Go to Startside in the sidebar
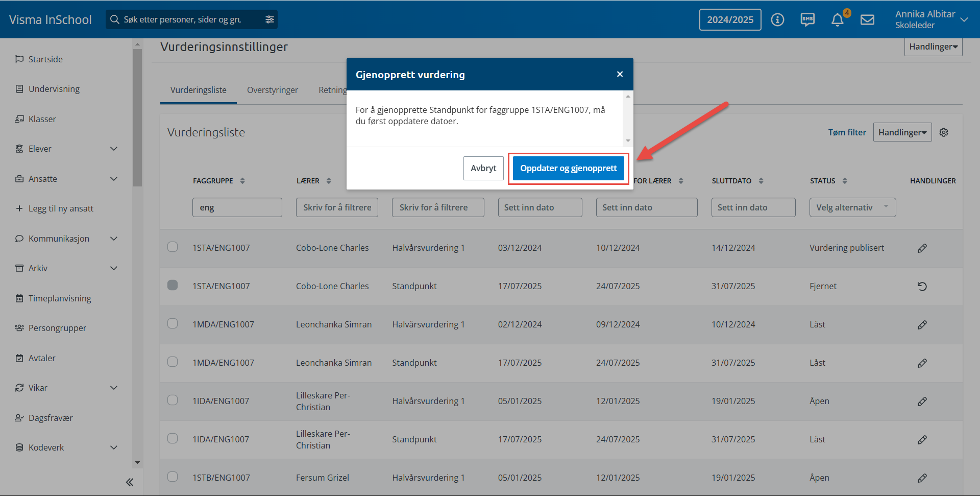Image resolution: width=980 pixels, height=496 pixels. (45, 59)
